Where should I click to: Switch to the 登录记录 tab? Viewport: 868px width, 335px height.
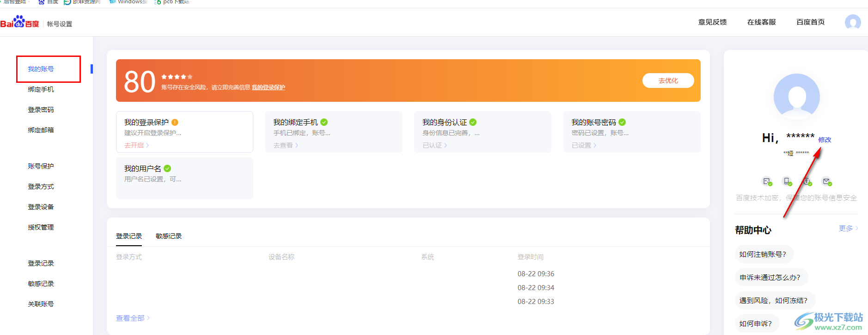point(129,236)
